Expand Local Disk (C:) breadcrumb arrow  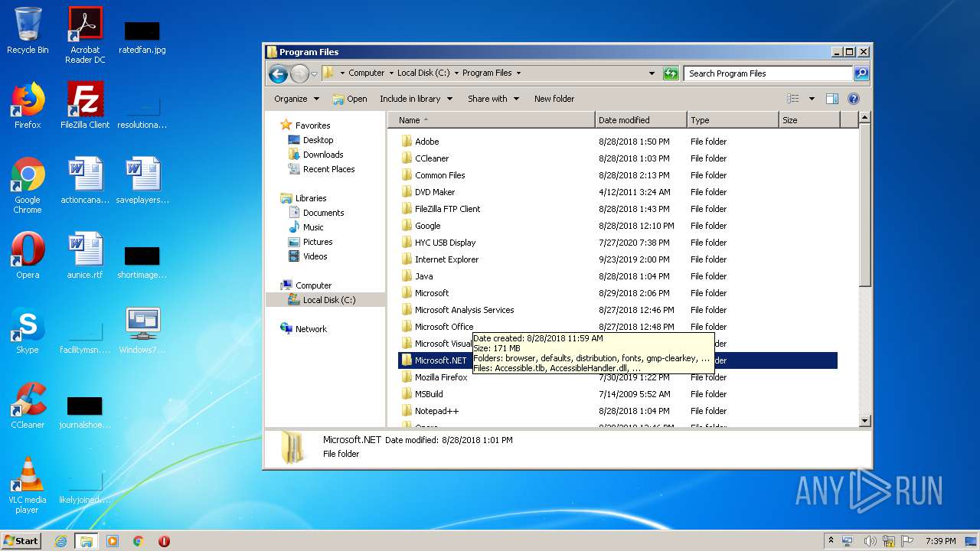457,73
